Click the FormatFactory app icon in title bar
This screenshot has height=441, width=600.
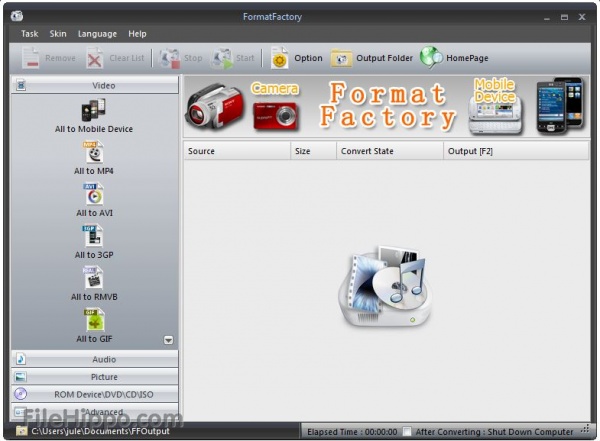pyautogui.click(x=17, y=16)
